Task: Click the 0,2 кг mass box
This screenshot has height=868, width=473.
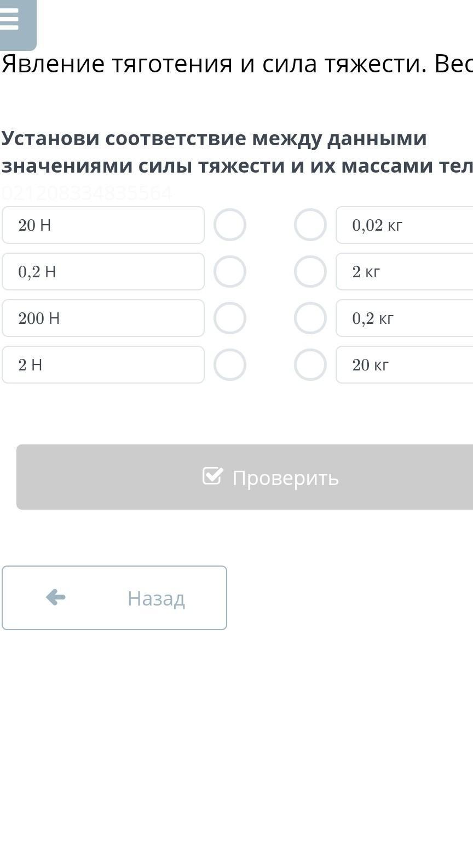Action: [x=405, y=318]
